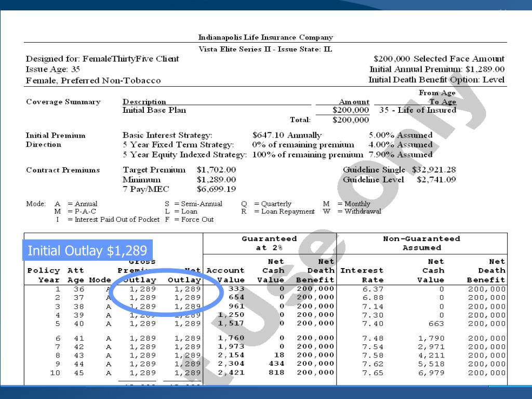The width and height of the screenshot is (532, 399).
Task: Select 'Initial Annual Premium: $1,289.00' line
Action: (x=436, y=69)
